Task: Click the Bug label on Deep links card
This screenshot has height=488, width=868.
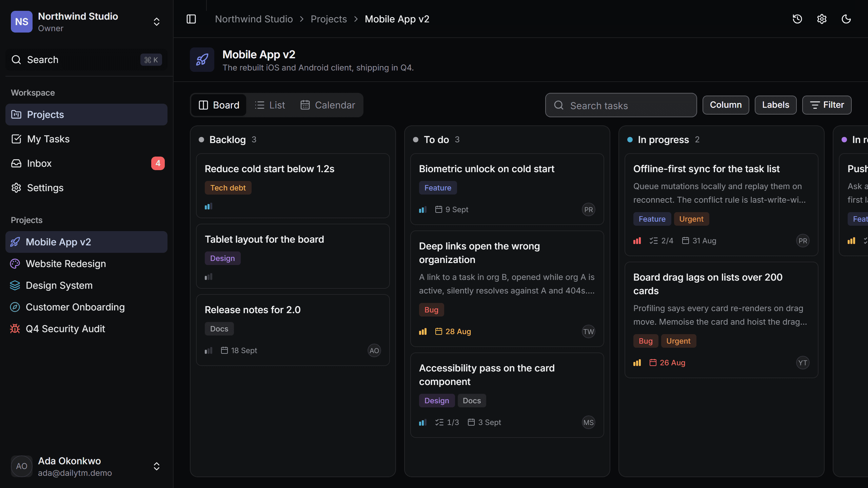Action: click(x=431, y=310)
